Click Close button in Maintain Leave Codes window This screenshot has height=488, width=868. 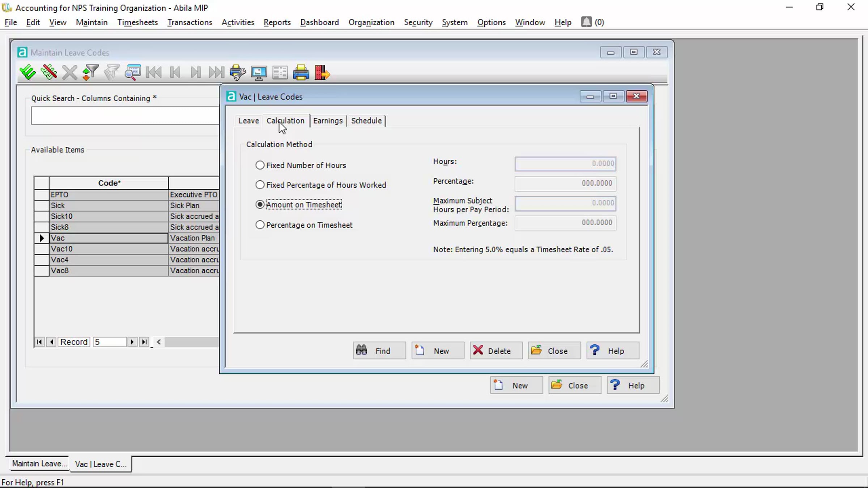coord(575,385)
